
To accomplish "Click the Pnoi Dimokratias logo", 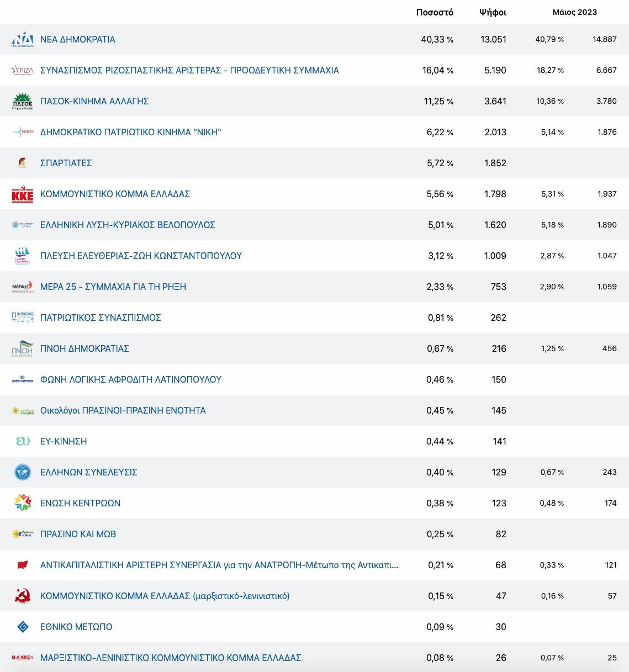I will pyautogui.click(x=23, y=348).
